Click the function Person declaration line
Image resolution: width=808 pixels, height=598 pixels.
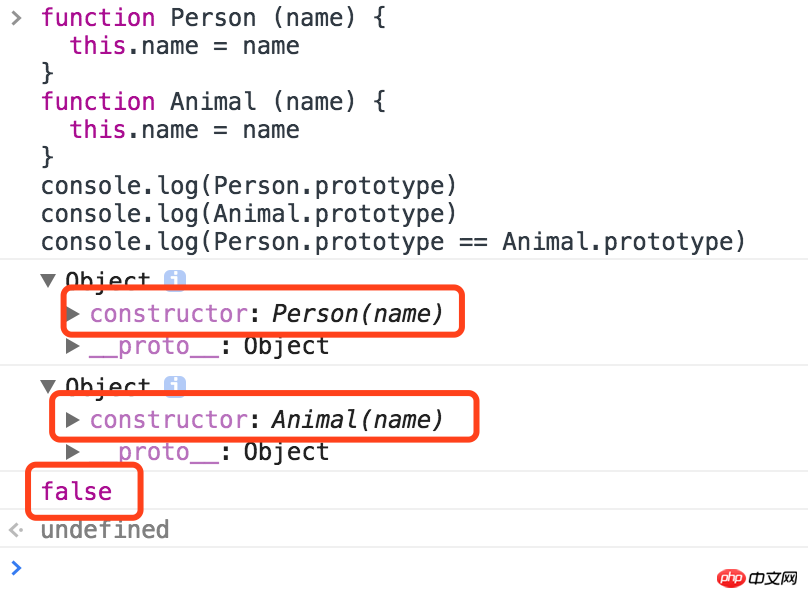(212, 18)
